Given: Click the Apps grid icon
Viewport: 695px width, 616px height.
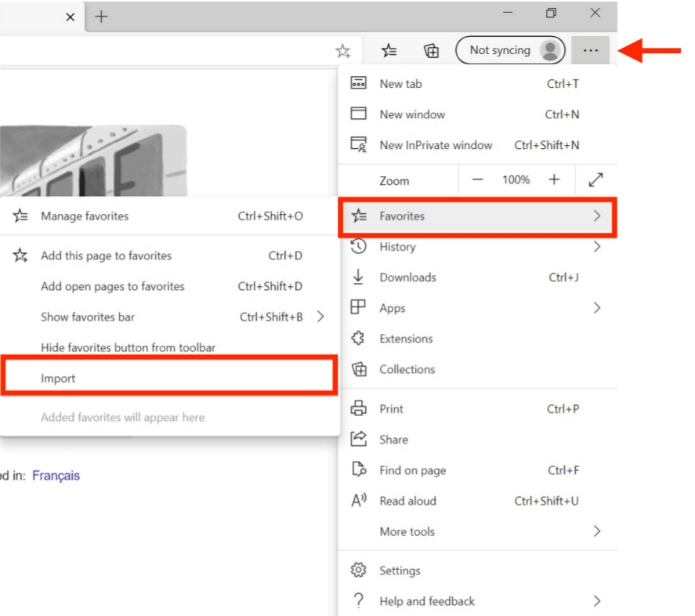Looking at the screenshot, I should (358, 307).
